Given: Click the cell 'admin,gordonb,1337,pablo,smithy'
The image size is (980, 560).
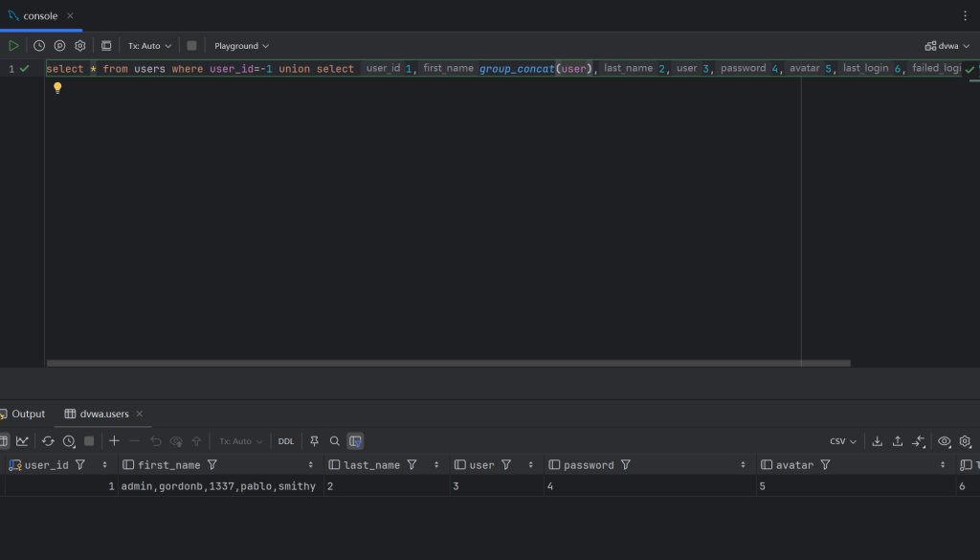Looking at the screenshot, I should 221,486.
